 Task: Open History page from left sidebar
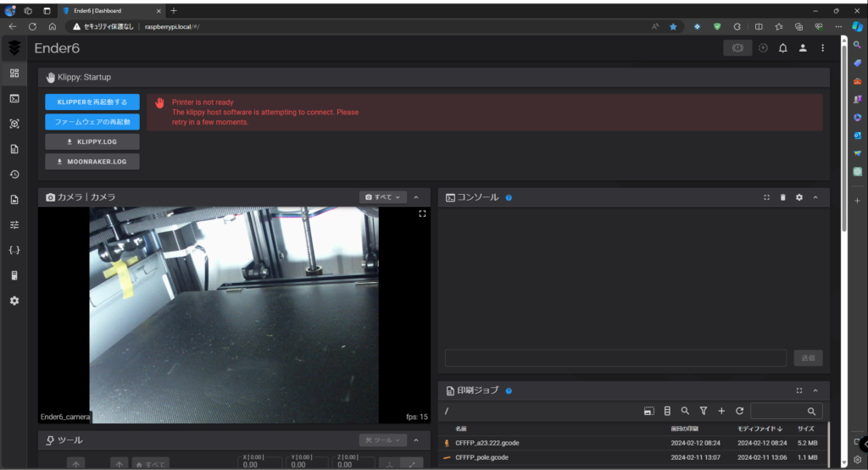point(14,174)
